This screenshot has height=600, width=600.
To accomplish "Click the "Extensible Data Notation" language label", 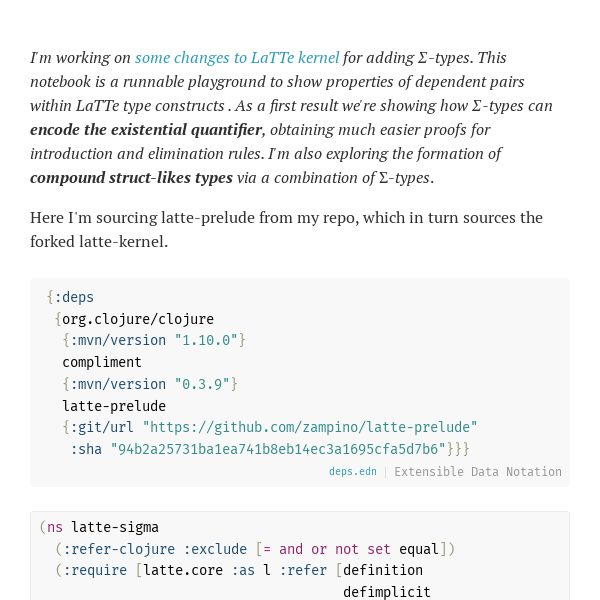I will coord(478,471).
